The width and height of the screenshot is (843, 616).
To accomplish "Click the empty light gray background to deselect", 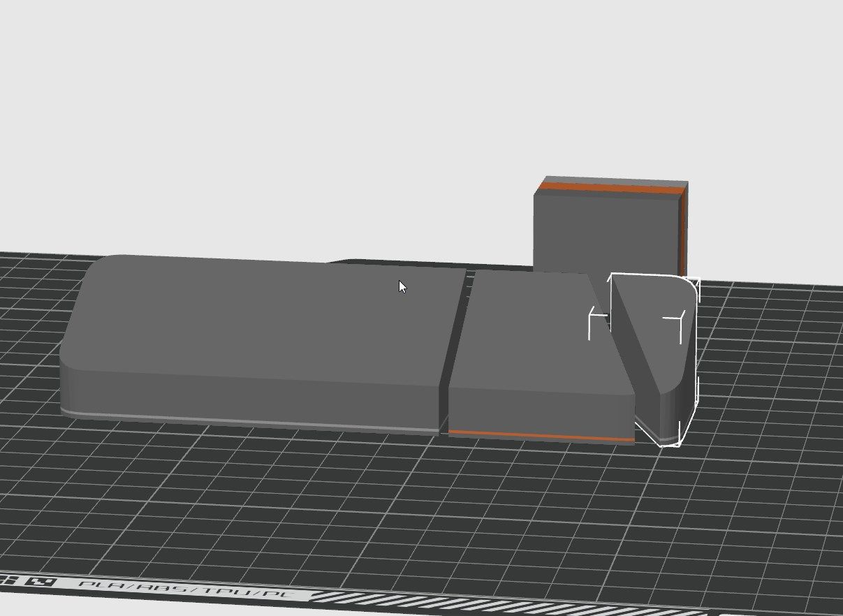I will pos(279,105).
